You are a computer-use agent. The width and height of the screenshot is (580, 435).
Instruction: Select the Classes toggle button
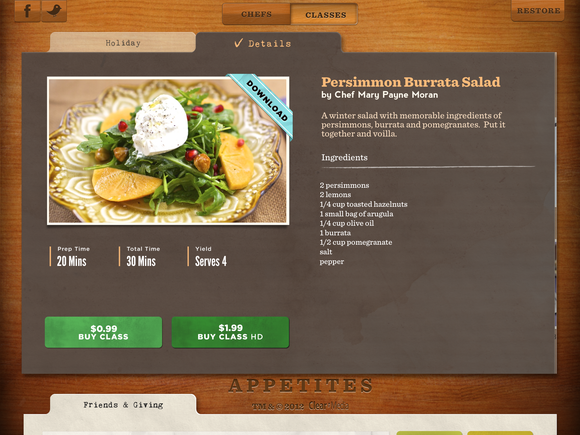[324, 14]
